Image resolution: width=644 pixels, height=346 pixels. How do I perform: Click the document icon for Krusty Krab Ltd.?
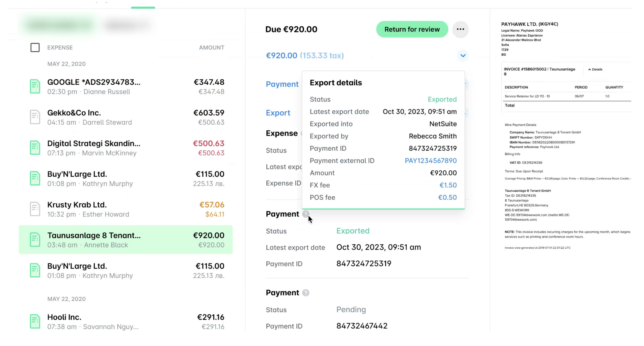click(x=35, y=209)
